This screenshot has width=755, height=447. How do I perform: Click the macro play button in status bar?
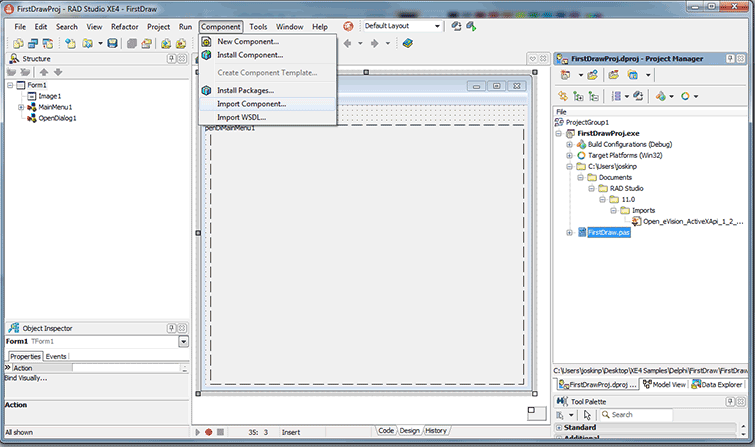pyautogui.click(x=196, y=432)
